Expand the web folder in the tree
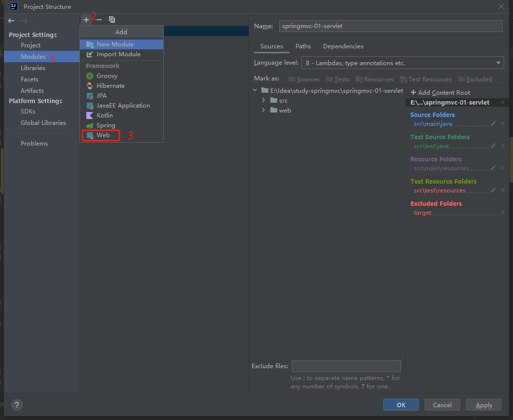Image resolution: width=513 pixels, height=420 pixels. click(263, 110)
